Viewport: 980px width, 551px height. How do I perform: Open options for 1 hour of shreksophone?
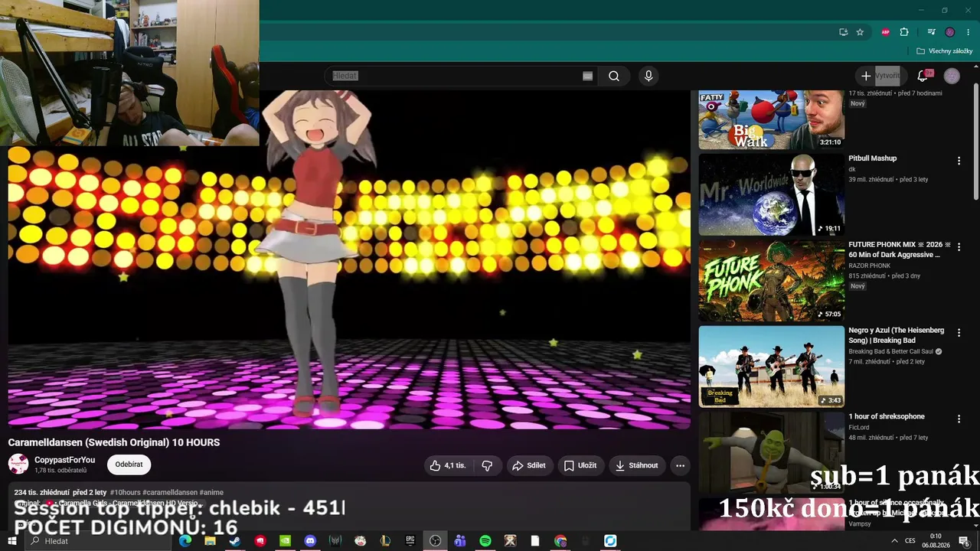[959, 419]
